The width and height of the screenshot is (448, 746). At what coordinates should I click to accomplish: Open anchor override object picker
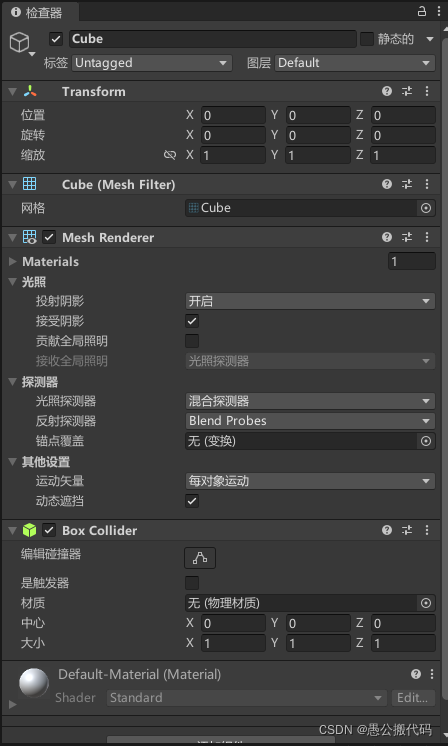(426, 441)
